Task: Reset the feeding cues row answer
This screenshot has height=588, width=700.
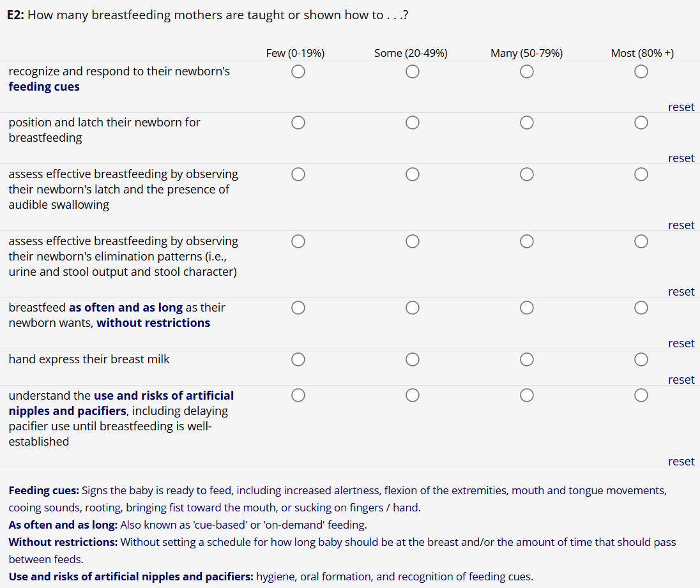Action: 681,107
